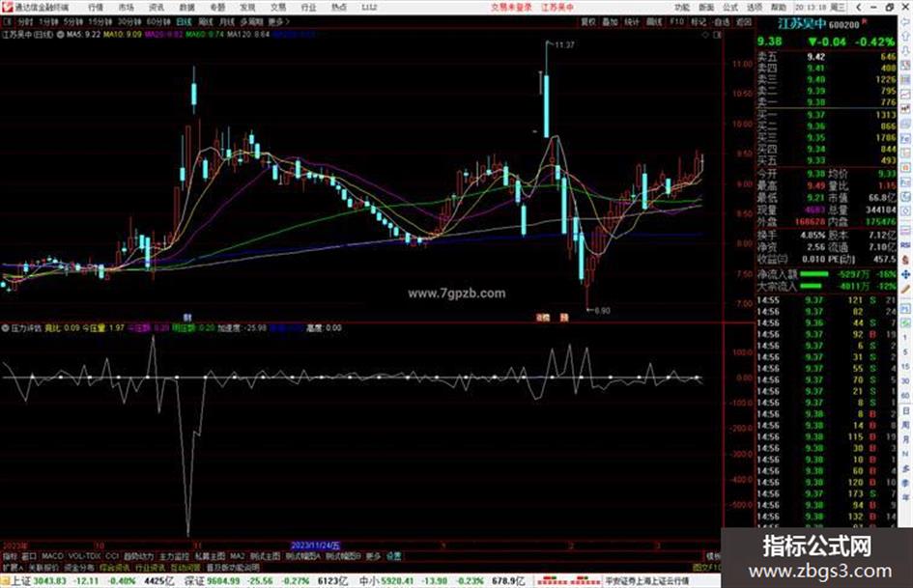Click the 买一 order book row

point(826,115)
